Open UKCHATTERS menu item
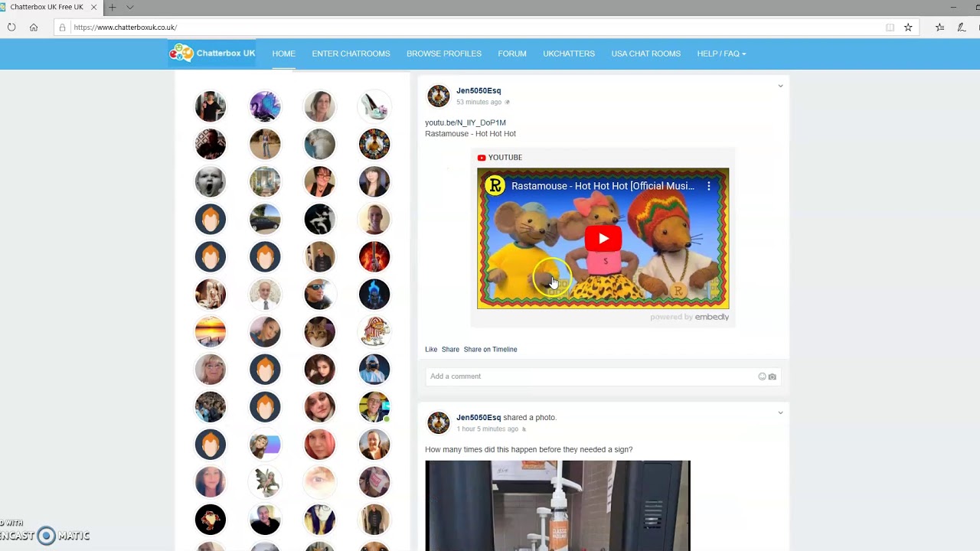 pos(569,54)
